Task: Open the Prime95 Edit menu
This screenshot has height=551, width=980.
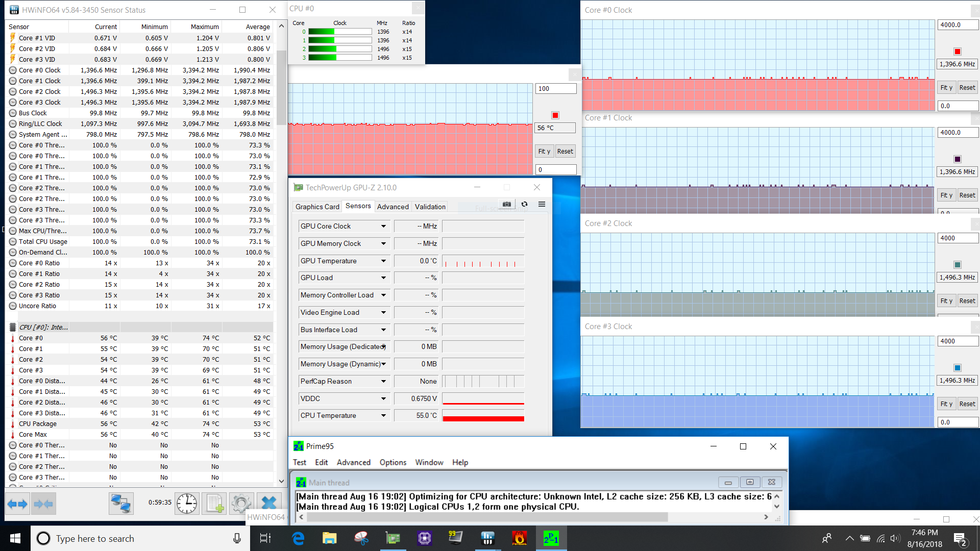Action: [322, 462]
